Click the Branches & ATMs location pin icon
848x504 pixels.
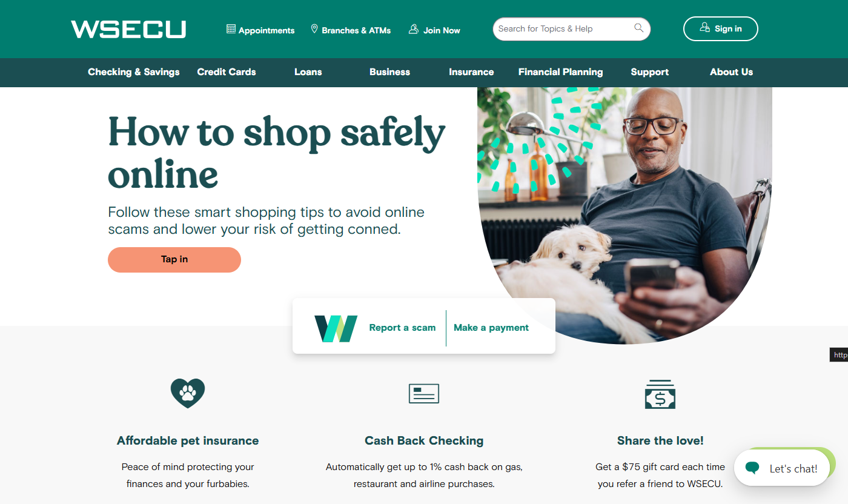[x=314, y=29]
